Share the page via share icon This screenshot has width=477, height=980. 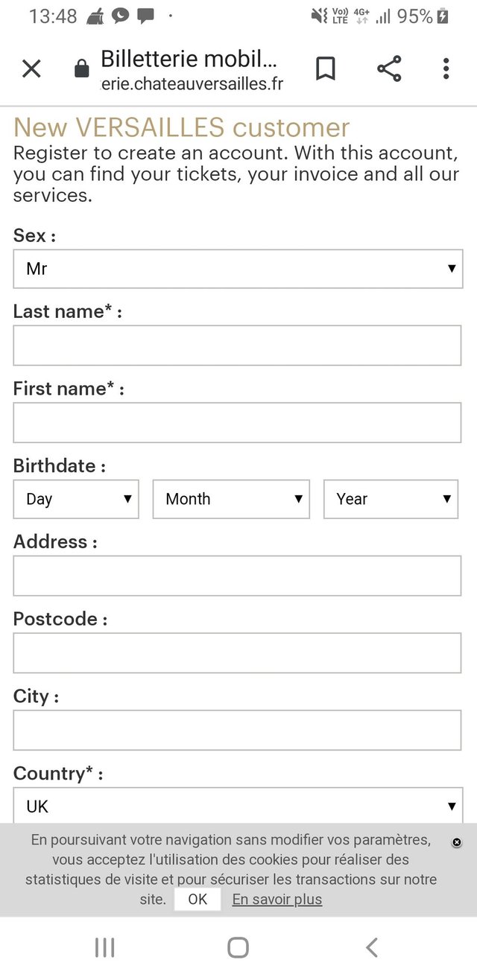pyautogui.click(x=389, y=69)
